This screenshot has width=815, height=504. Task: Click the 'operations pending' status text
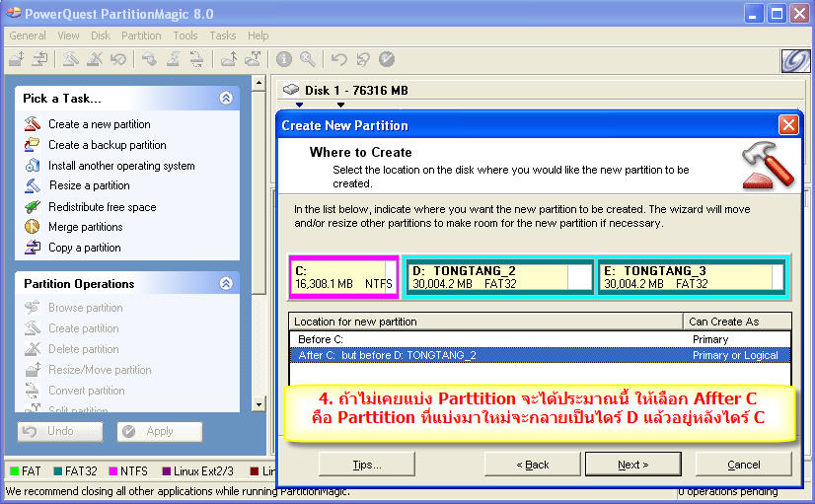(x=728, y=491)
